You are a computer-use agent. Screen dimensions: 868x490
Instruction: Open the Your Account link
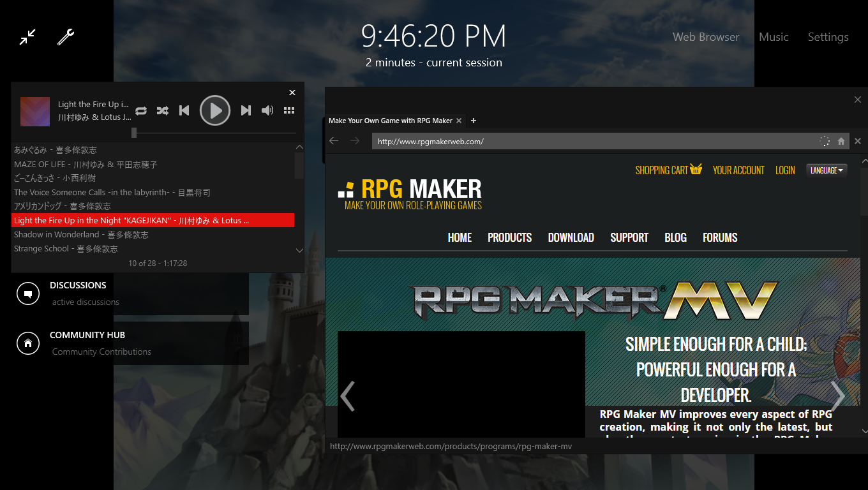738,170
